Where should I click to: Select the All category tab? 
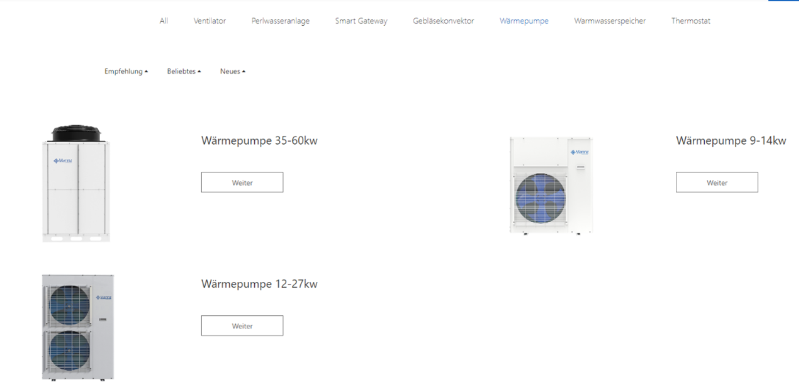[x=164, y=21]
